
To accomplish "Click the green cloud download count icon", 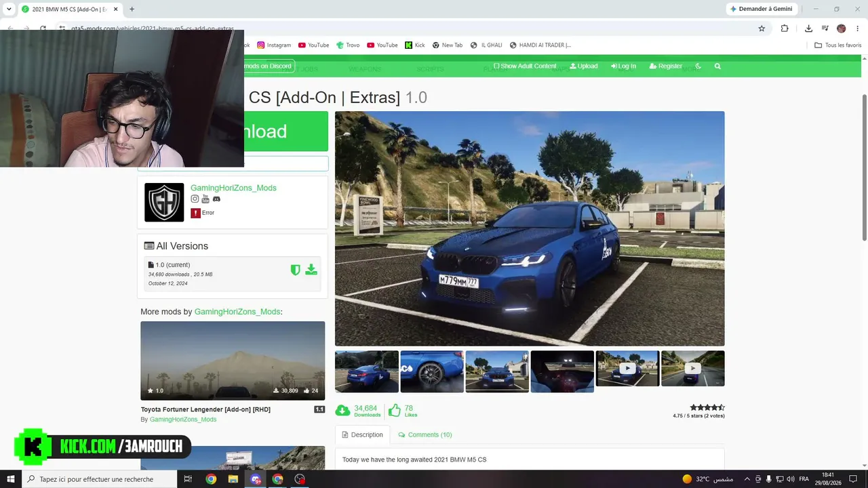I will [x=342, y=411].
